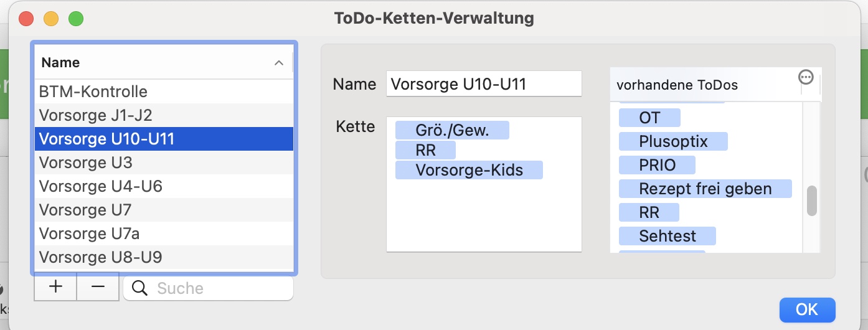The height and width of the screenshot is (330, 868).
Task: Select Vorsorge-Kids tag in Kette
Action: click(469, 170)
